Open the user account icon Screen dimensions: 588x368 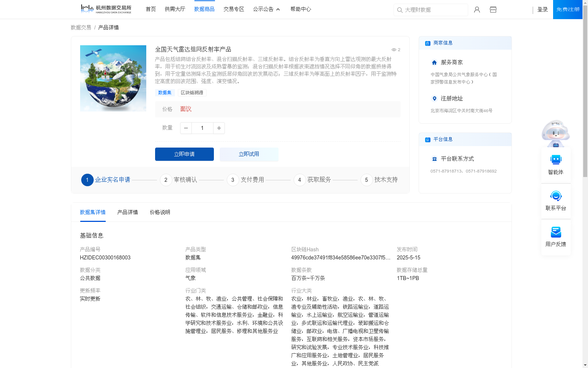[x=477, y=10]
